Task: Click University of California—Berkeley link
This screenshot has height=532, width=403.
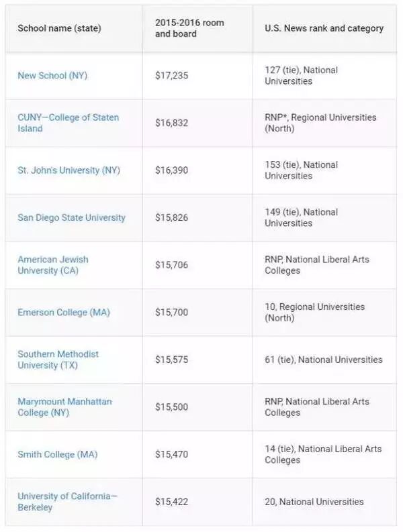Action: [67, 502]
